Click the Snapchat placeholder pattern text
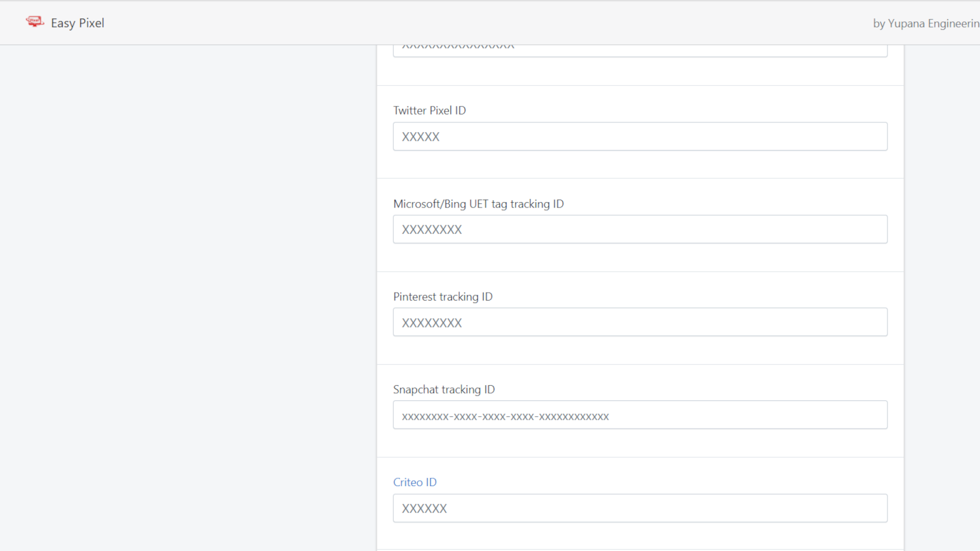Screen dimensions: 980x551 coord(505,416)
